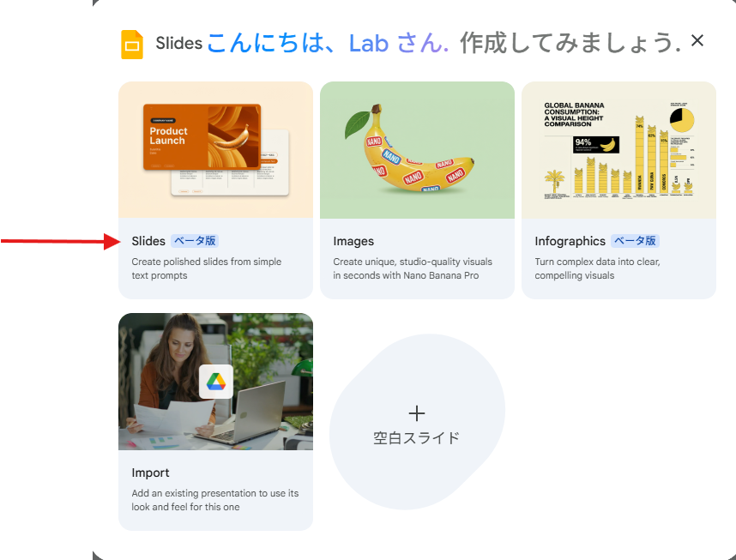The width and height of the screenshot is (736, 560).
Task: Select the Import card title
Action: [x=150, y=473]
